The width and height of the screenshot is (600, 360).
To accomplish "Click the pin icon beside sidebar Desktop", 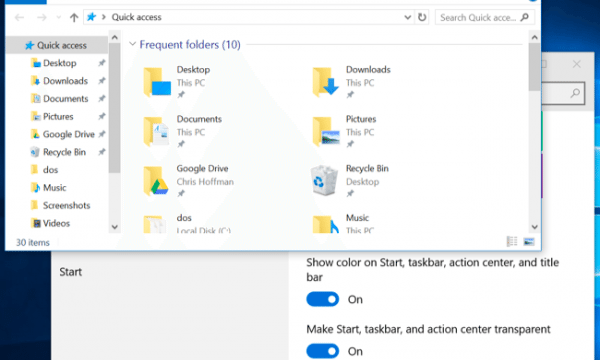I will point(101,63).
